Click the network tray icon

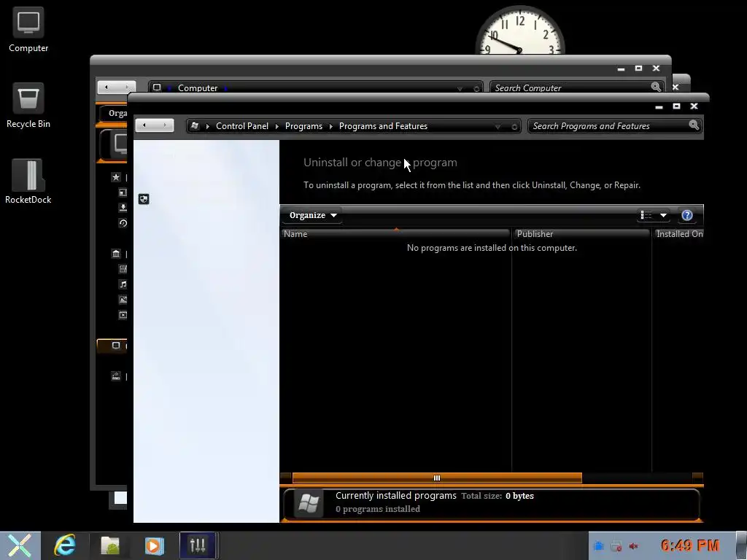[x=616, y=546]
